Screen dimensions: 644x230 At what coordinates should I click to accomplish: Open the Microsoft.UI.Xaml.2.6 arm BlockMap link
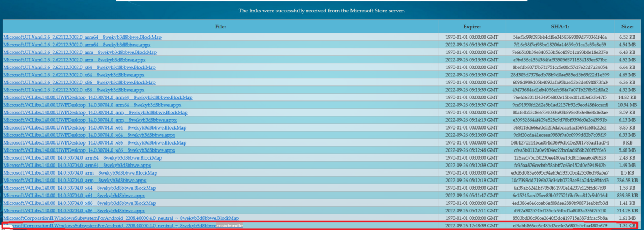[80, 52]
